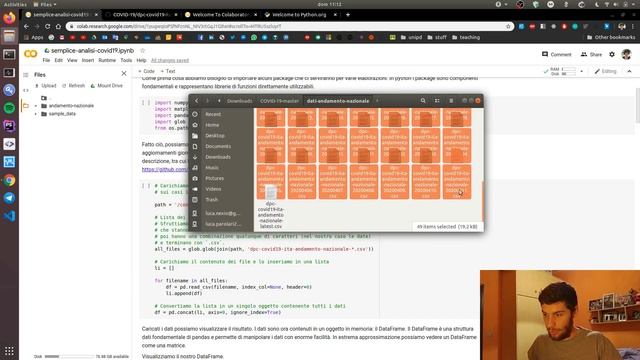Open the github.com link in the text cell
640x360 pixels.
(164, 169)
